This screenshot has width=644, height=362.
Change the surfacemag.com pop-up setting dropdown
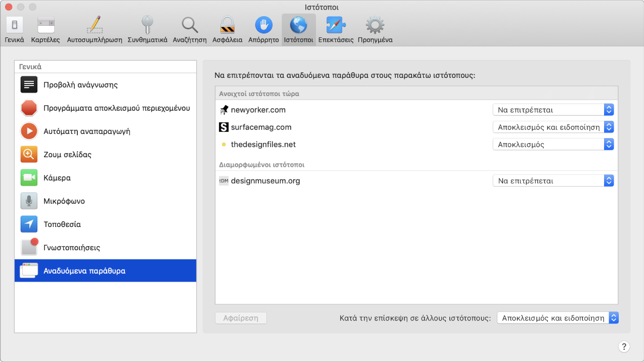553,127
